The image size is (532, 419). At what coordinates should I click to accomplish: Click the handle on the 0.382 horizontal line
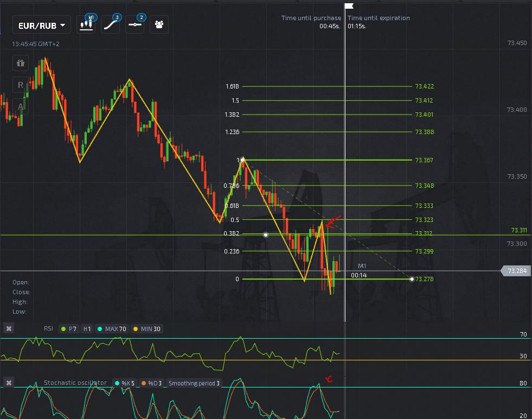[266, 234]
